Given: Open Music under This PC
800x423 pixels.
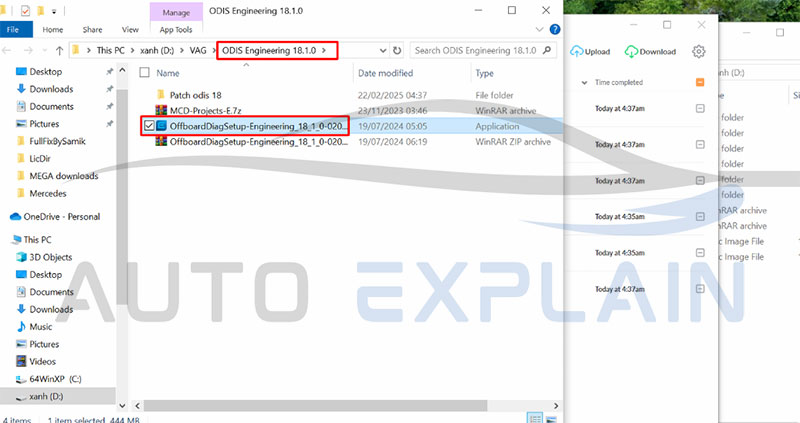Looking at the screenshot, I should 40,327.
